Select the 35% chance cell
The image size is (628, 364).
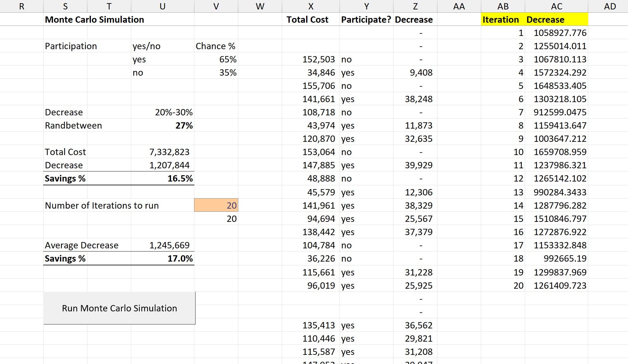point(216,72)
